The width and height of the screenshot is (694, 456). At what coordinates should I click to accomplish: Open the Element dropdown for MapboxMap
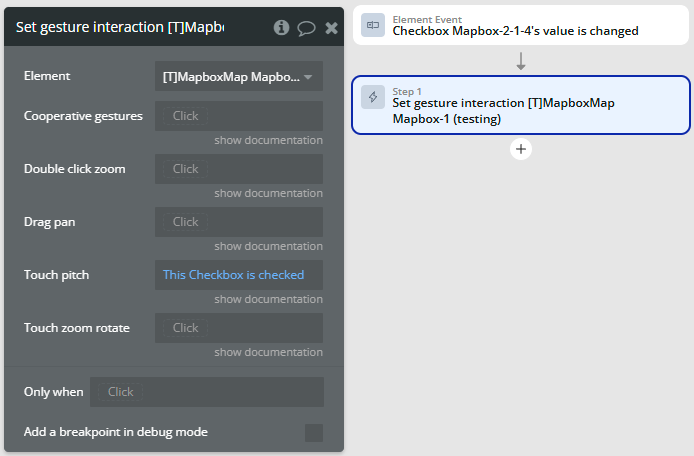coord(239,76)
